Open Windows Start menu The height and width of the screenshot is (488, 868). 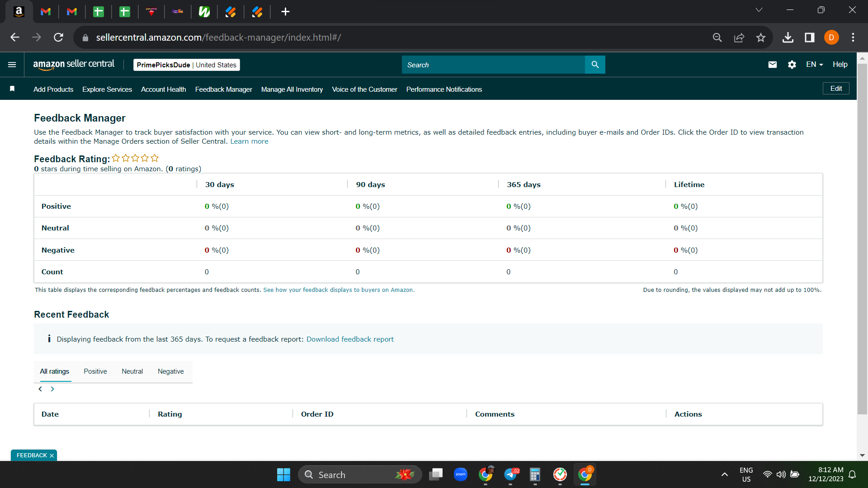[x=283, y=474]
